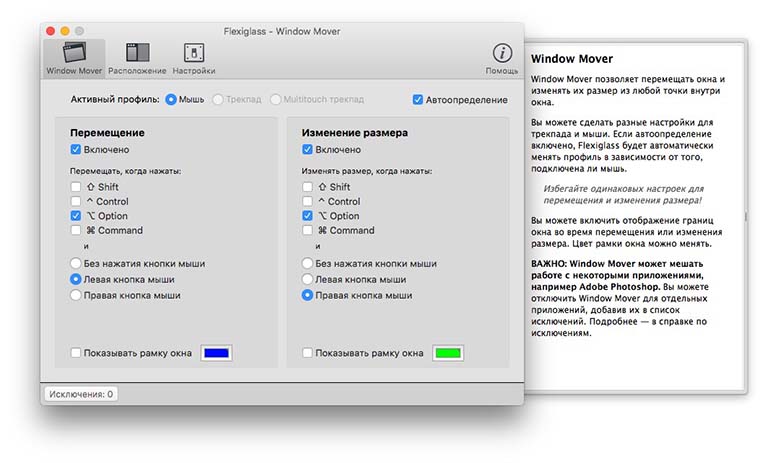Viewport: 760px width, 463px height.
Task: Choose Правая кнопка мыши for Перемещение
Action: (x=76, y=295)
